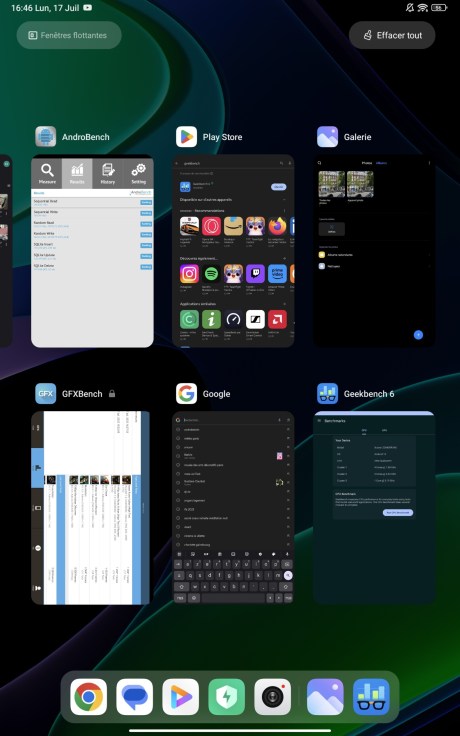Image resolution: width=460 pixels, height=736 pixels.
Task: Tap Effacer tout to clear apps
Action: point(392,35)
